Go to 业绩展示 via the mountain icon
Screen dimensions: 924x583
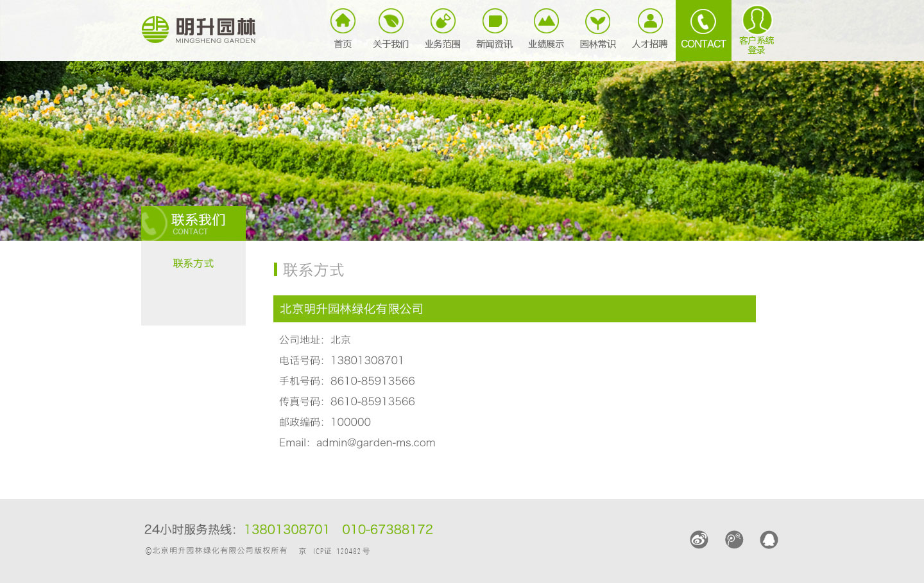point(546,22)
